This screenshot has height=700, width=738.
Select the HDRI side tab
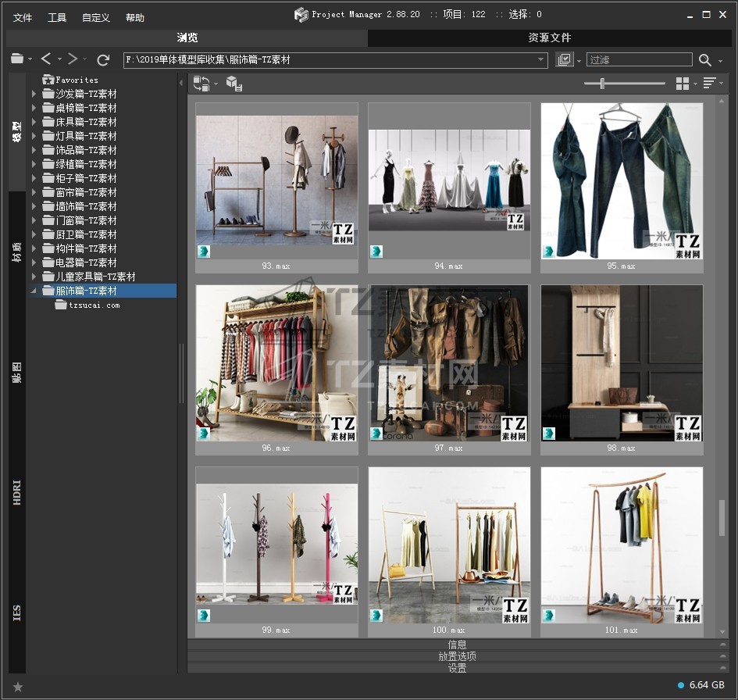point(17,493)
